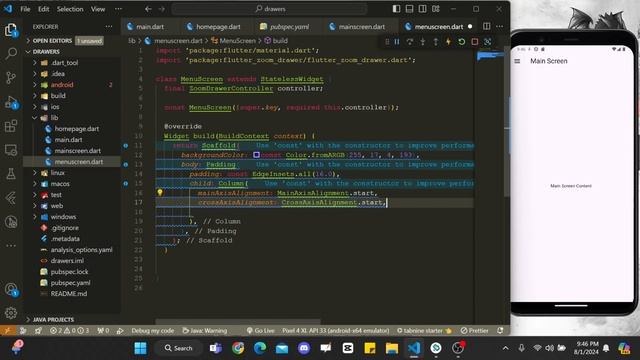Open the Selection menu
The image size is (640, 360).
pyautogui.click(x=70, y=9)
